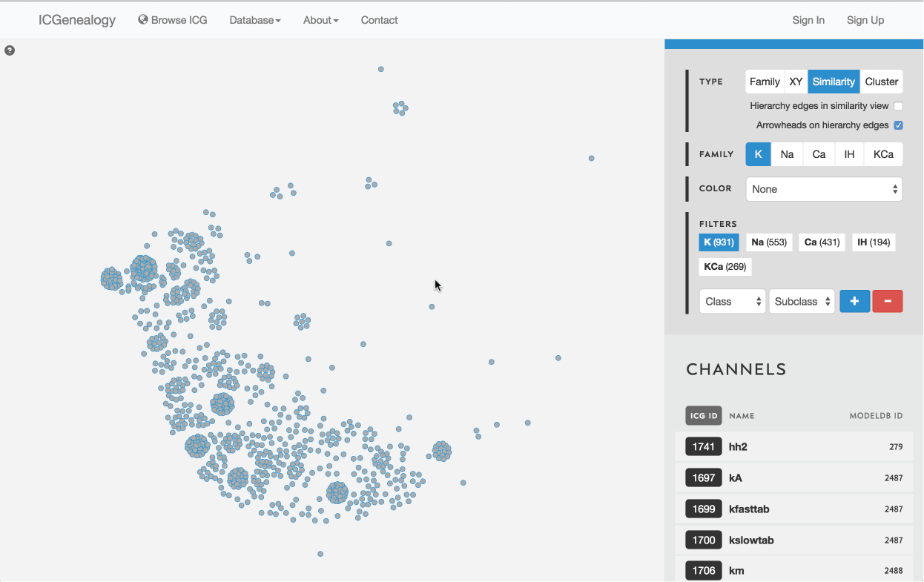Click the Sign In link
924x582 pixels.
(808, 20)
